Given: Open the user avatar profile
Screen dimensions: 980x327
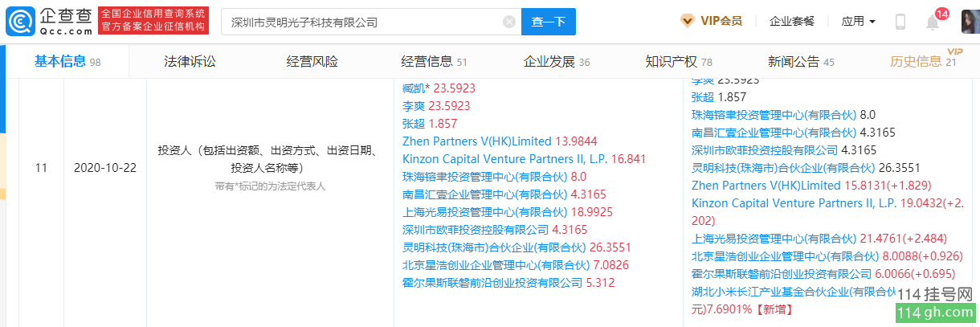Looking at the screenshot, I should coord(970,22).
